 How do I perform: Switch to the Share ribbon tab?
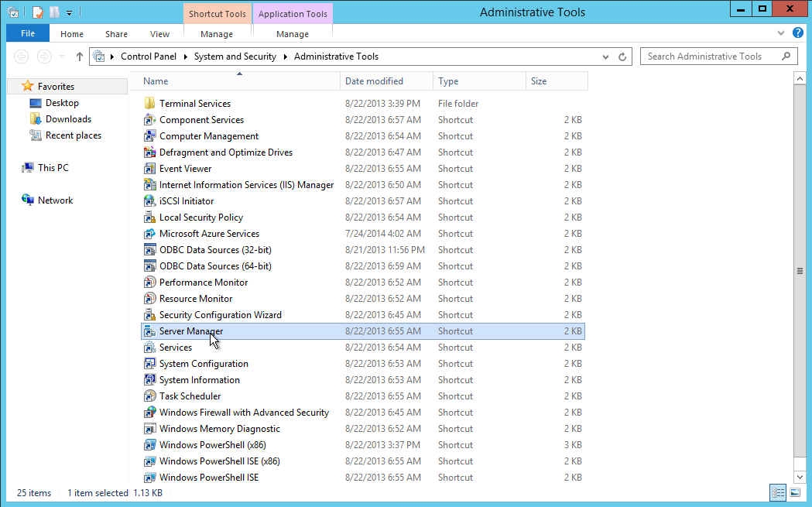tap(117, 33)
